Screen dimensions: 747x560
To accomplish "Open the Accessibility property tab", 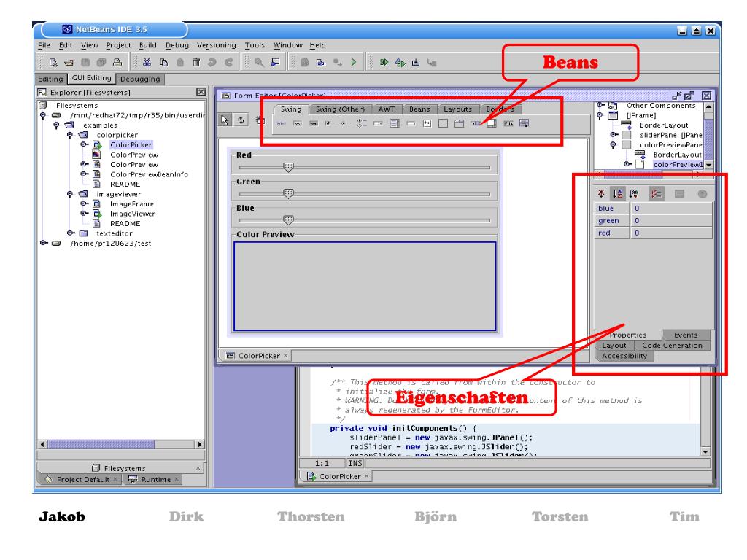I will (x=624, y=356).
